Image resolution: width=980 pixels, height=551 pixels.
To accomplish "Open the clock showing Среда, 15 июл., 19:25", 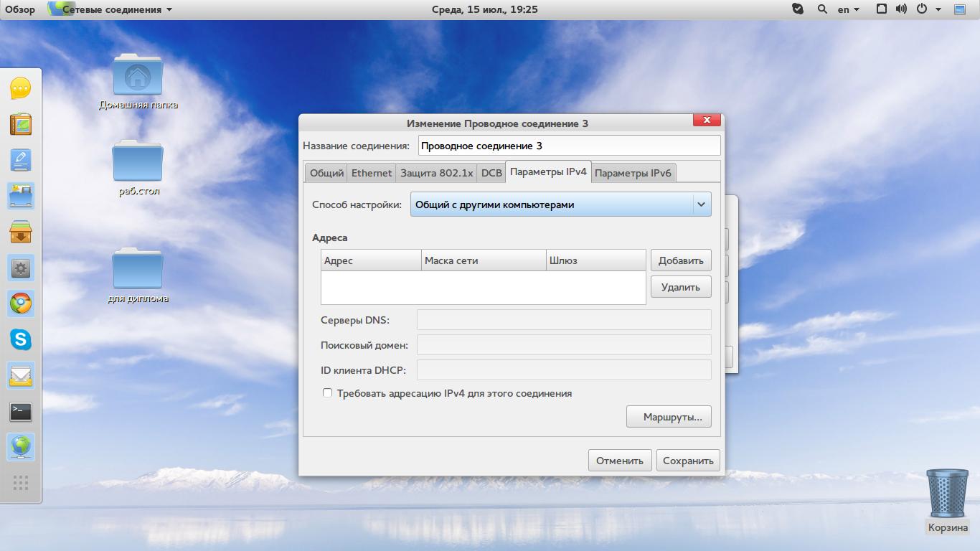I will [485, 9].
